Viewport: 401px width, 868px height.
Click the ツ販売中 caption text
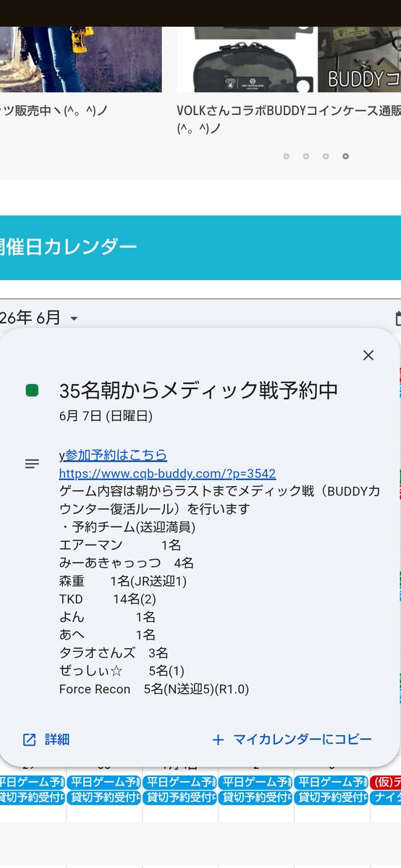pos(54,111)
